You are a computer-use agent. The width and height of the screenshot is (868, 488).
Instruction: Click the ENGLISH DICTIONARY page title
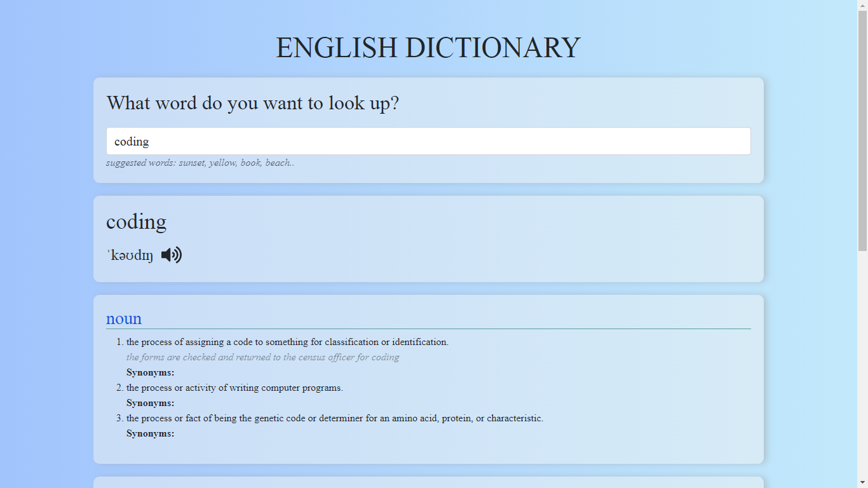click(x=428, y=48)
